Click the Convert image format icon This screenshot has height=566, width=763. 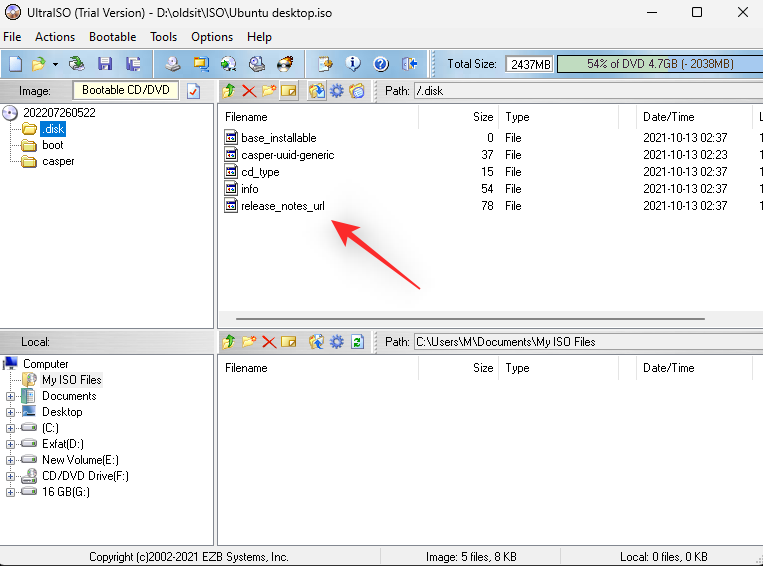pyautogui.click(x=200, y=64)
